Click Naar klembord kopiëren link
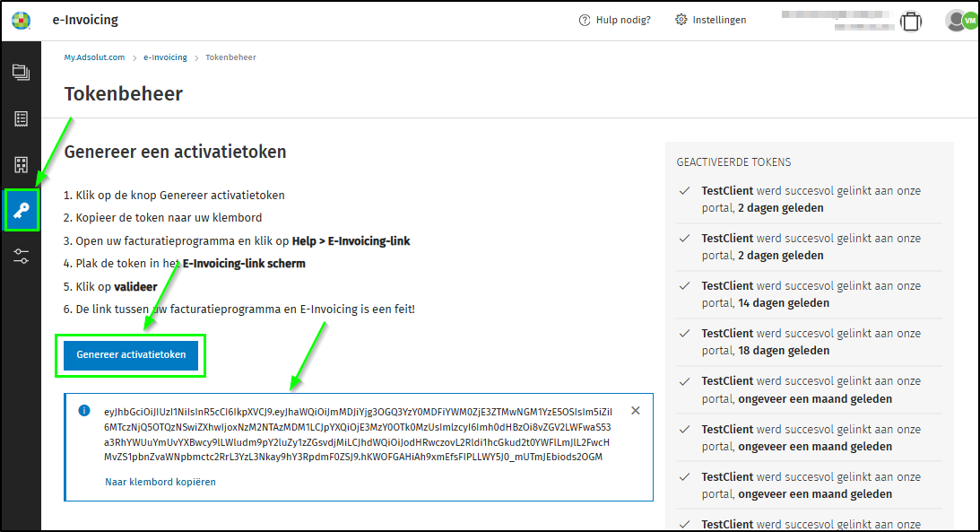Viewport: 980px width, 532px height. (x=160, y=482)
